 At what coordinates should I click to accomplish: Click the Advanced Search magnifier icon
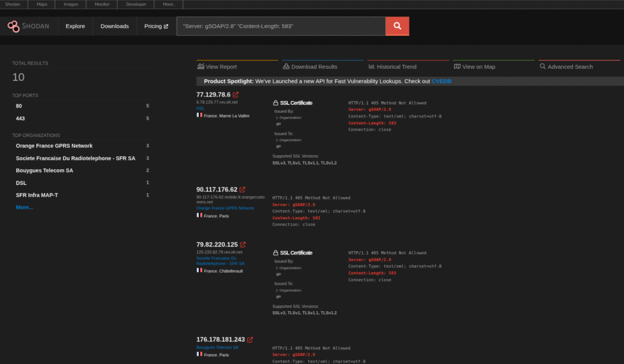pyautogui.click(x=542, y=66)
